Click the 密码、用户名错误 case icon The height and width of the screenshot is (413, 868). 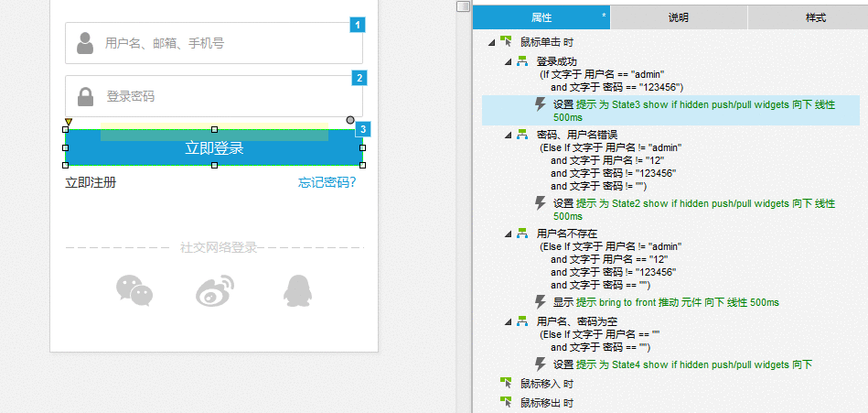522,134
